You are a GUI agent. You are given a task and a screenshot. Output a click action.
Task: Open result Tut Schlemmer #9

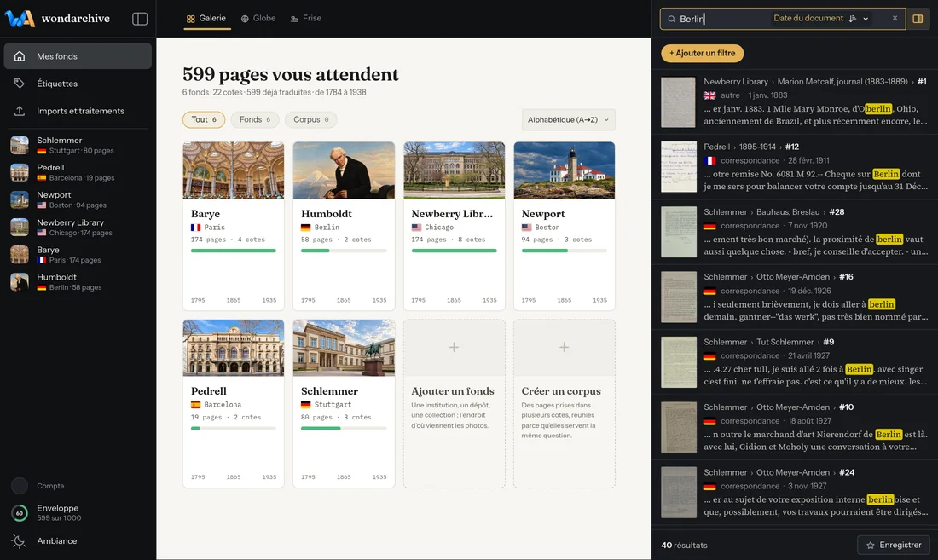click(795, 362)
